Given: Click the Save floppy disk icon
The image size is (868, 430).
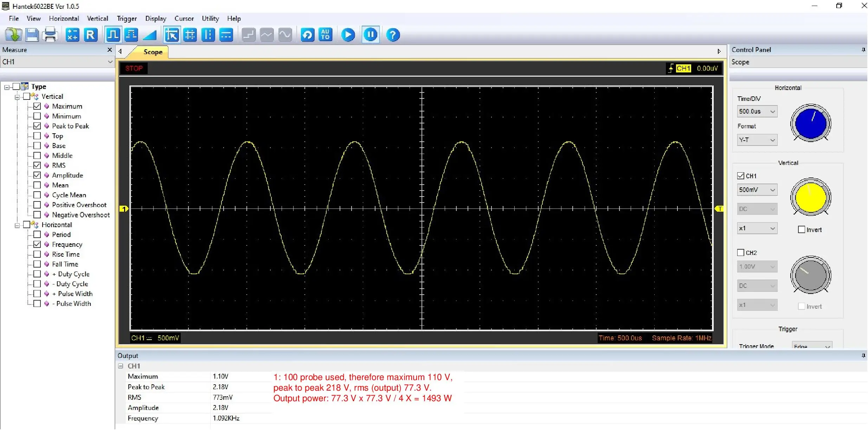Looking at the screenshot, I should [32, 35].
